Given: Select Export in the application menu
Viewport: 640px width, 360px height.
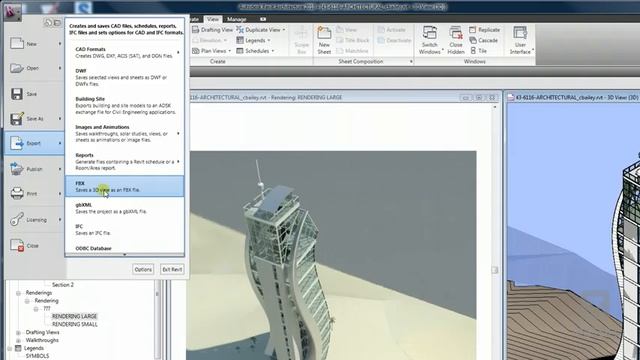Looking at the screenshot, I should pyautogui.click(x=35, y=143).
